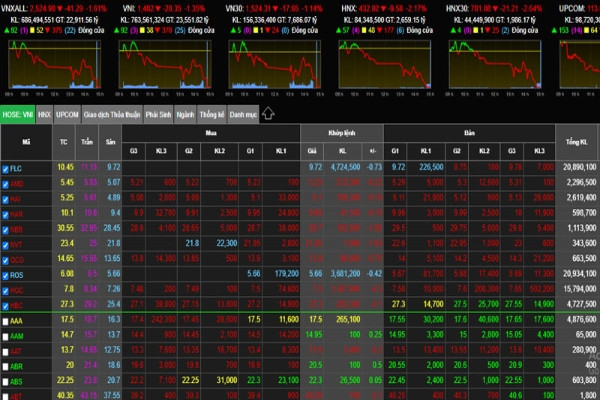600x400 pixels.
Task: Expand the Danh mục list
Action: [x=241, y=114]
